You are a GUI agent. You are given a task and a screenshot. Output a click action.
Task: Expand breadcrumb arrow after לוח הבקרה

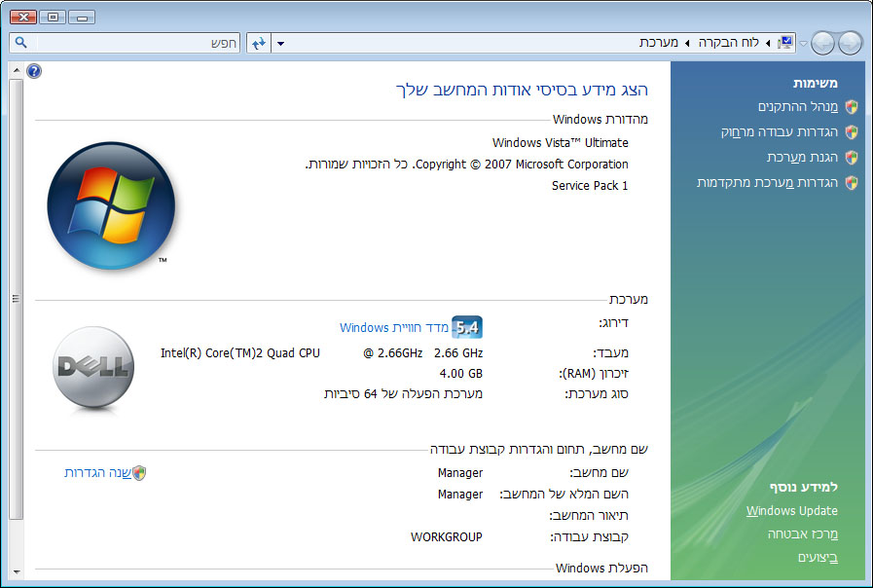pos(687,43)
